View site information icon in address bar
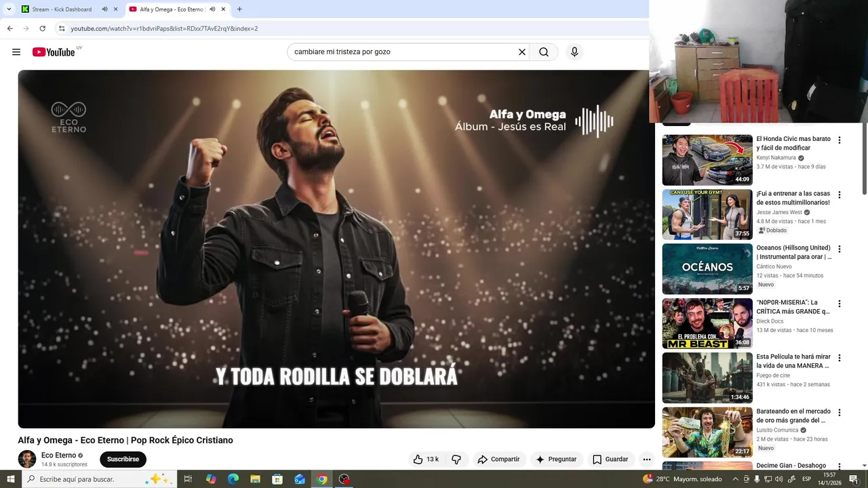The image size is (868, 488). click(x=62, y=28)
